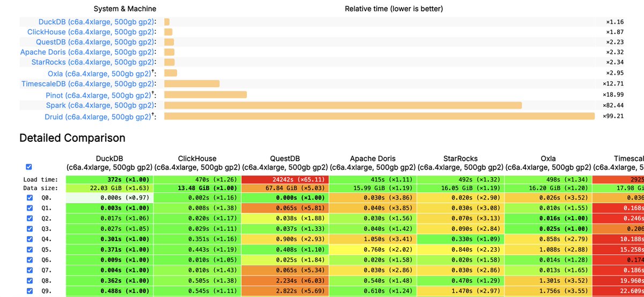Image resolution: width=644 pixels, height=297 pixels.
Task: Click QuestDB data size cell 67.84 GiB
Action: point(285,189)
